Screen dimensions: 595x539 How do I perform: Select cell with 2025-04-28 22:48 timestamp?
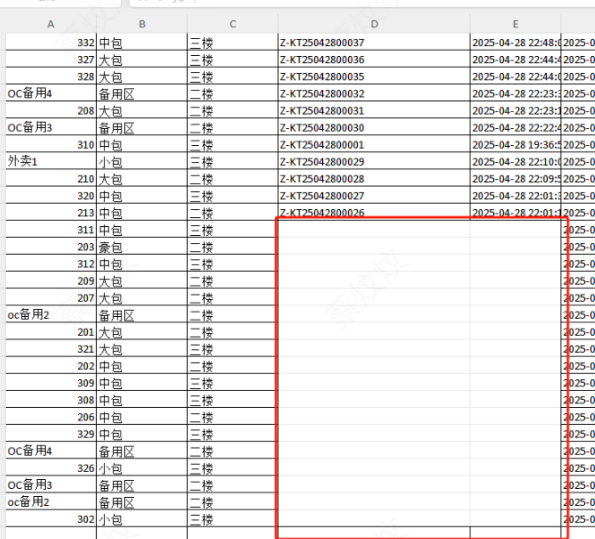[x=515, y=43]
